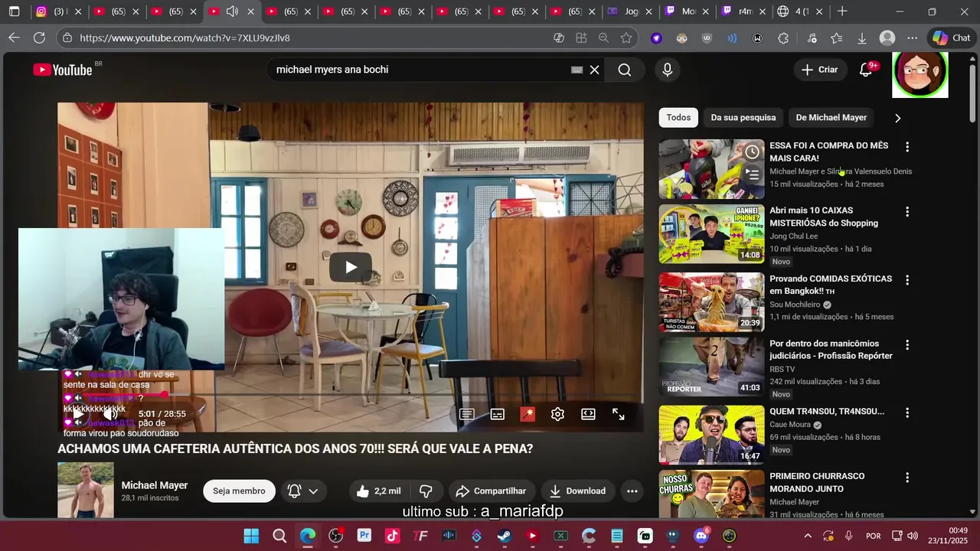Open Abri mais 10 CAIXAS MISTERIOSAS thumbnail

(x=711, y=233)
